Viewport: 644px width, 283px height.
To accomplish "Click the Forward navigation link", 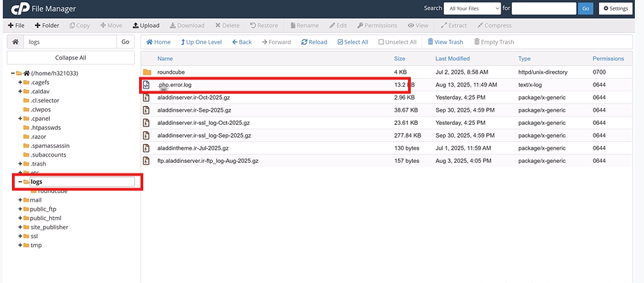I will coord(277,42).
